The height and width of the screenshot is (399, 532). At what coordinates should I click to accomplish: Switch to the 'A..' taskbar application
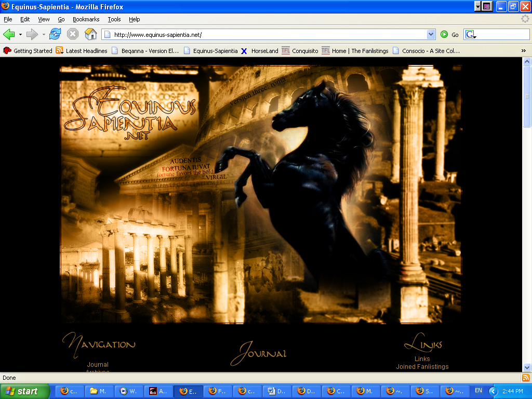coord(158,391)
